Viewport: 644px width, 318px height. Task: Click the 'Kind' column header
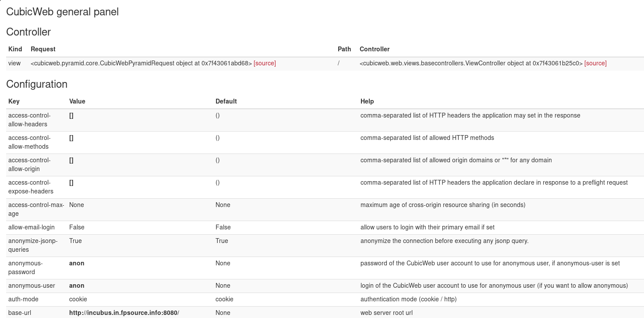point(15,49)
